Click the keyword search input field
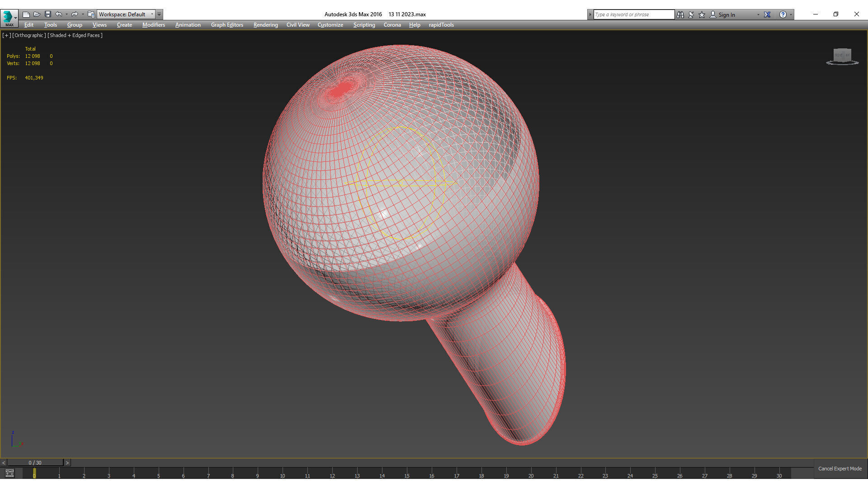Screen dimensions: 868x488 634,14
